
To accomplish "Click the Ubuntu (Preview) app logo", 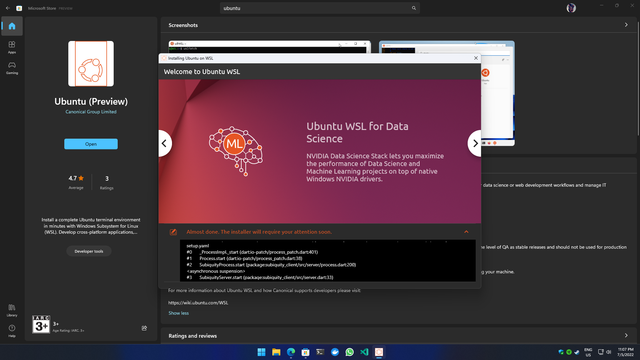I will [x=91, y=64].
